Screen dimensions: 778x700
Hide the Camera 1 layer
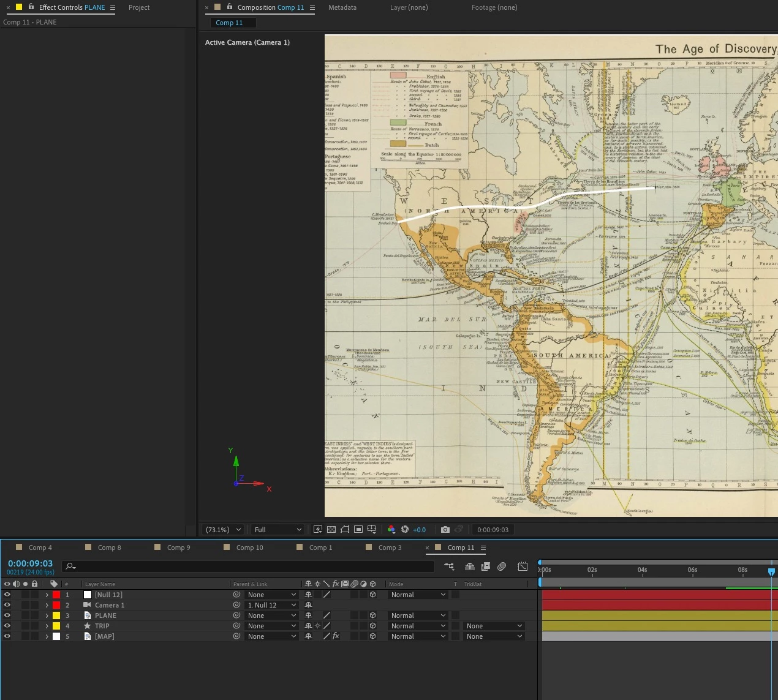coord(7,605)
